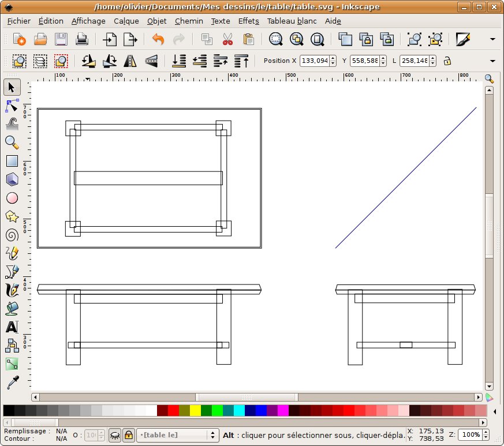Open the Calque menu
504x446 pixels.
pyautogui.click(x=126, y=21)
